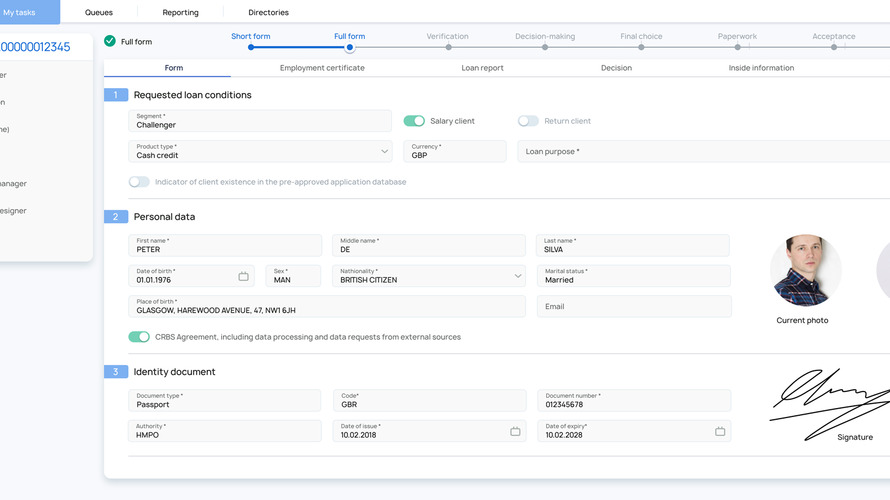Disable the CRBS Agreement switch
The image size is (890, 500).
coord(139,337)
